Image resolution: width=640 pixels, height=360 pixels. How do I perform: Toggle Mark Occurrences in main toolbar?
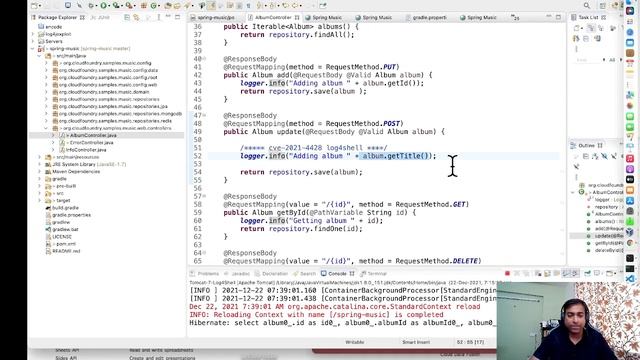coord(211,5)
